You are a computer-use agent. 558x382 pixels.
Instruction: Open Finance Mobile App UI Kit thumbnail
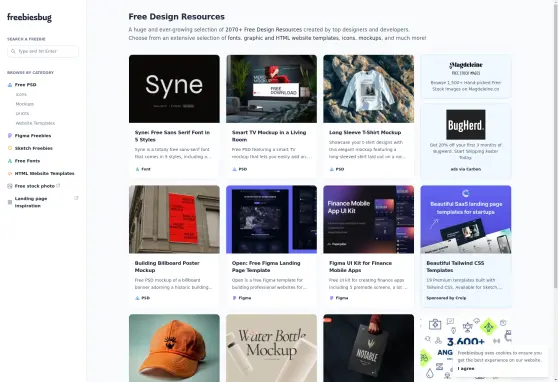[x=369, y=219]
